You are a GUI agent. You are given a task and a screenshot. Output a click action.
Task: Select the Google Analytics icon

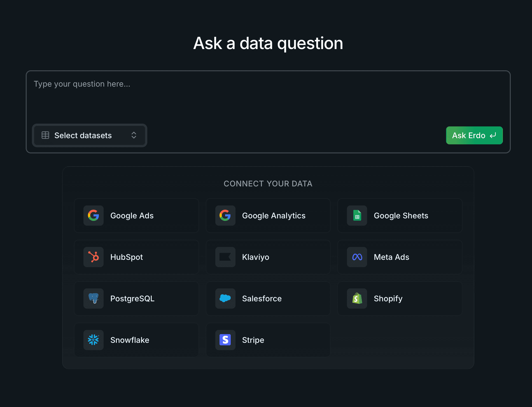(225, 216)
